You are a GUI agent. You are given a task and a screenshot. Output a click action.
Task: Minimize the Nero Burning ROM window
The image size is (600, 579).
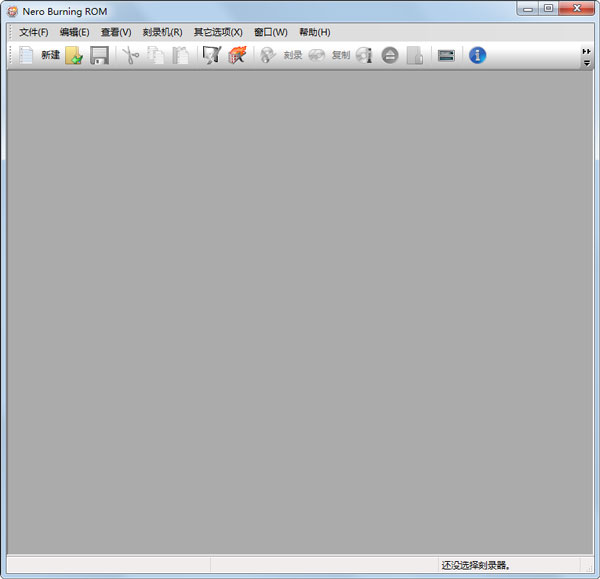point(528,8)
